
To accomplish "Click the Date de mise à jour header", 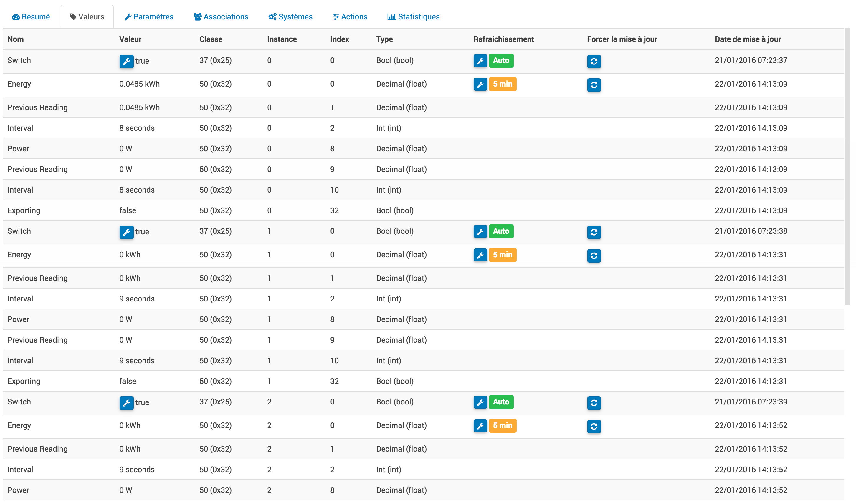I will point(748,39).
